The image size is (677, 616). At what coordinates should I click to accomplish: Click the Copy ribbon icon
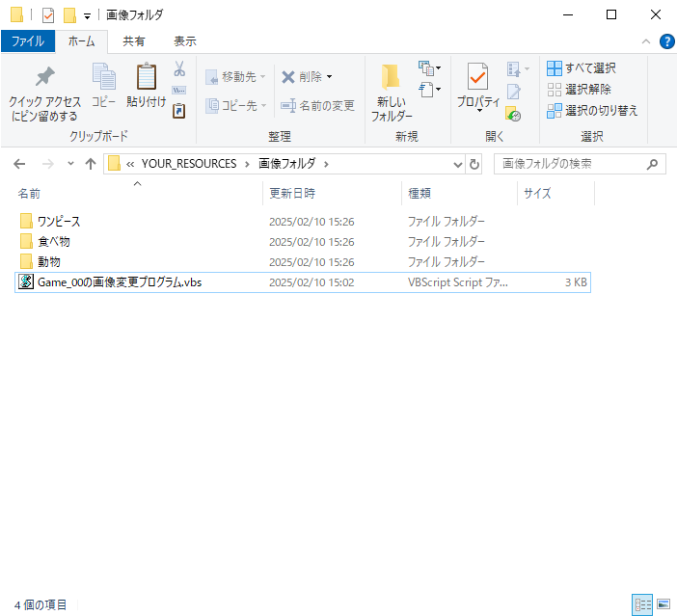click(x=103, y=76)
